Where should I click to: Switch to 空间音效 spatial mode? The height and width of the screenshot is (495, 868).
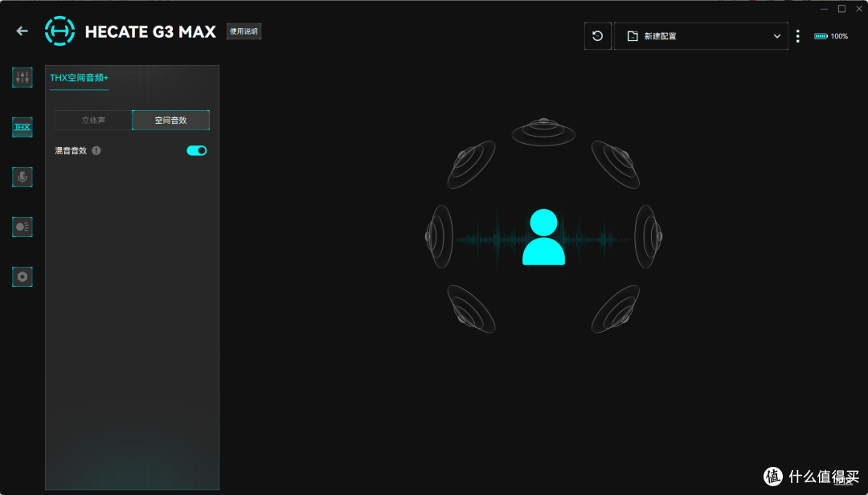(x=170, y=121)
